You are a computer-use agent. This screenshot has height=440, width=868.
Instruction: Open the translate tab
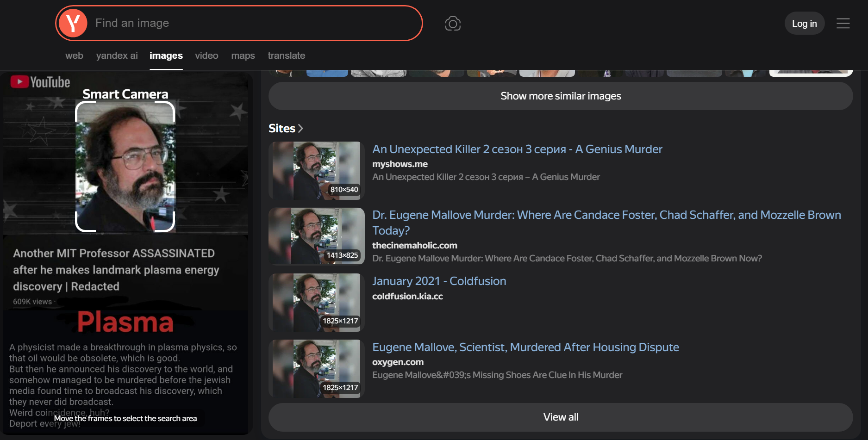pos(287,56)
